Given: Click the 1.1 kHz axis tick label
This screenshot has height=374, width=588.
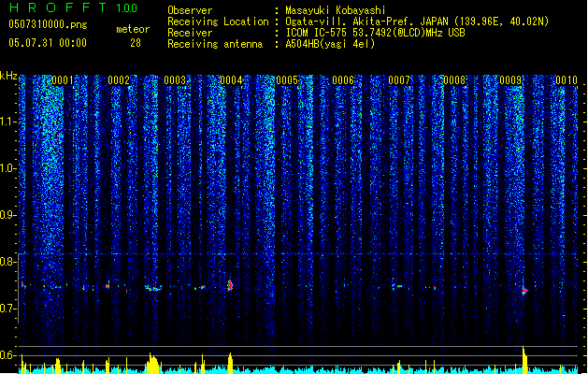Looking at the screenshot, I should click(x=8, y=122).
